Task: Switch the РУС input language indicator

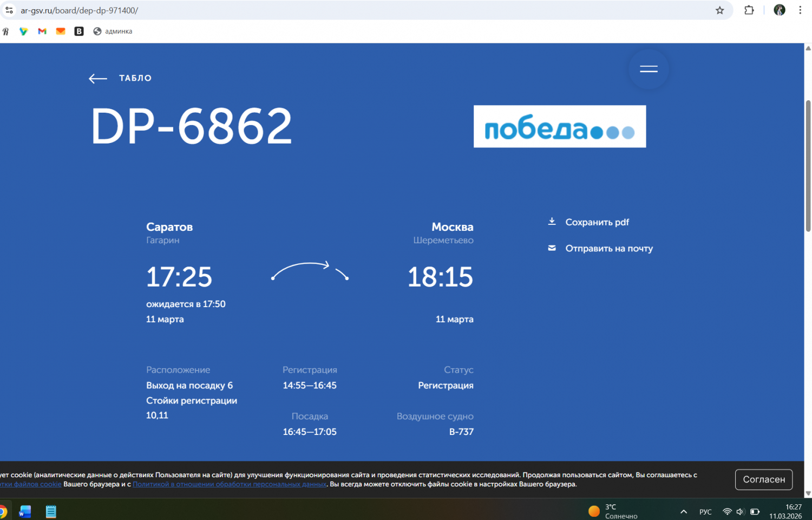Action: coord(705,511)
